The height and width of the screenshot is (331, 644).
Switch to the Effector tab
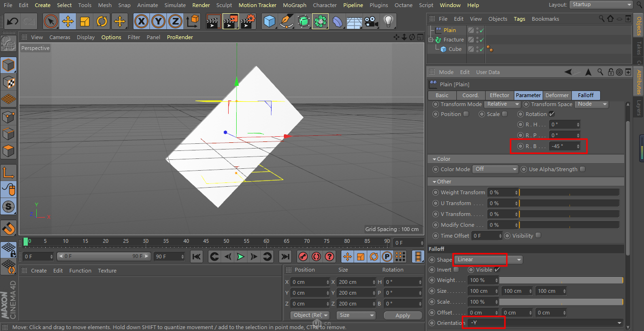499,95
